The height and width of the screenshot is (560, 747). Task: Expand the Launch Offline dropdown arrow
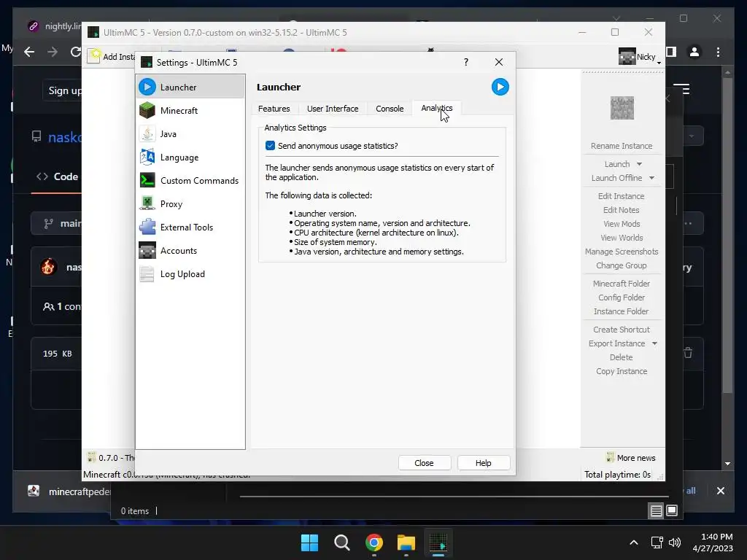pos(651,178)
